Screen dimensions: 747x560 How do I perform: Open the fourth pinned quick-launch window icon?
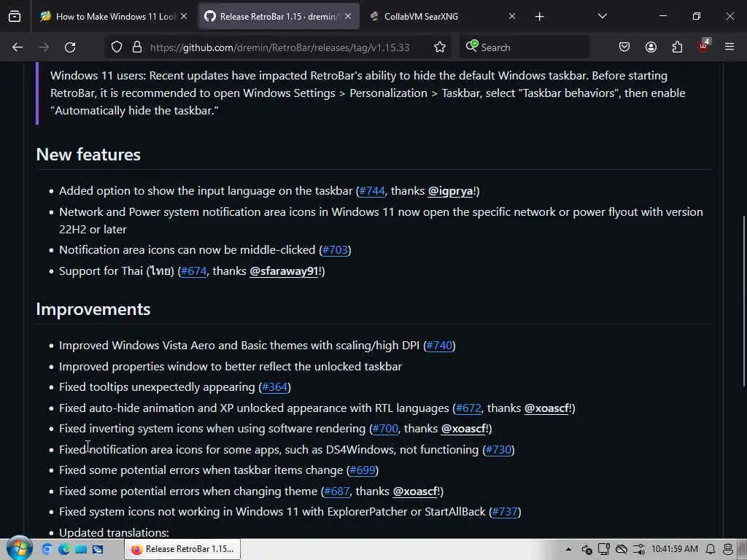98,549
